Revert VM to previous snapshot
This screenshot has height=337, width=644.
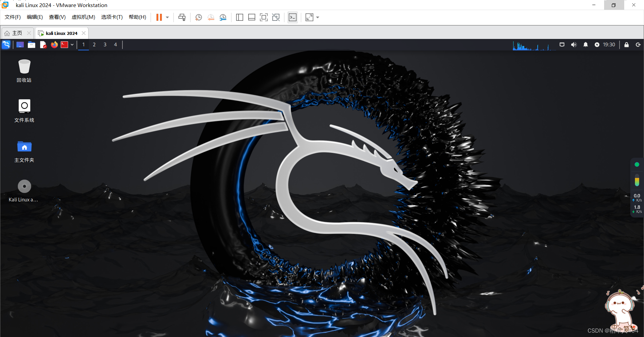(211, 17)
